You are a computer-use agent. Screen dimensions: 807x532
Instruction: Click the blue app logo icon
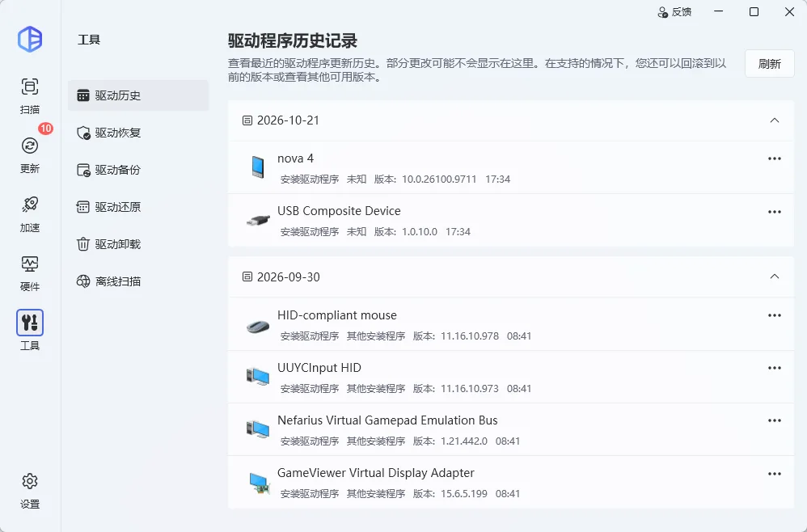(30, 39)
